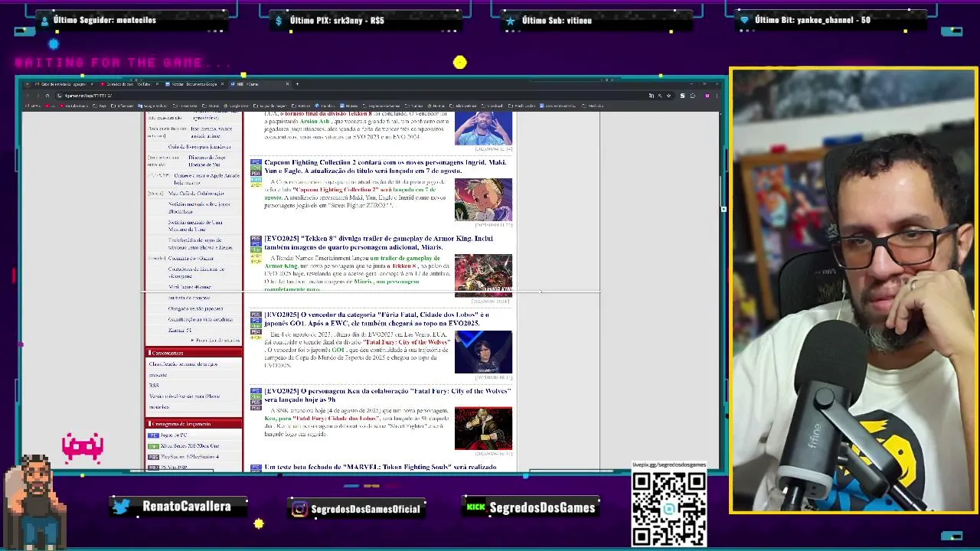
Task: Open the Capcom Fighting Collection 2 headline
Action: (x=385, y=166)
